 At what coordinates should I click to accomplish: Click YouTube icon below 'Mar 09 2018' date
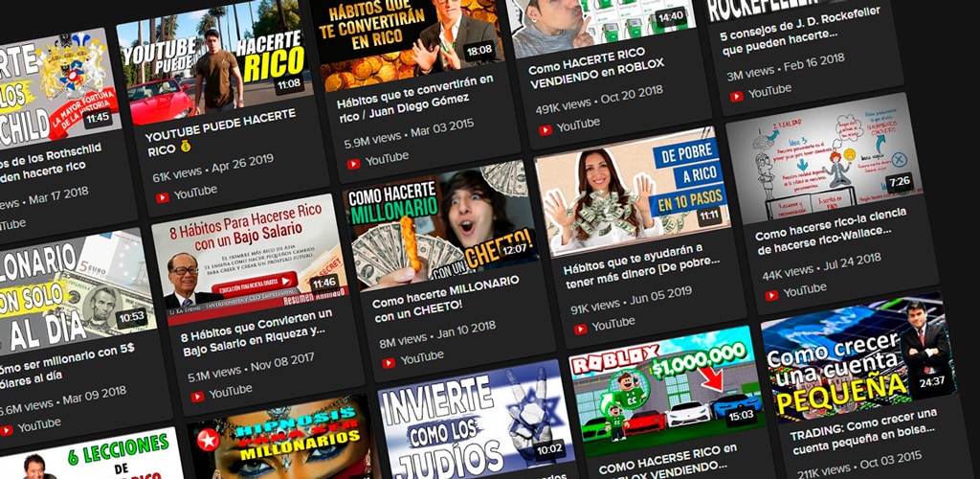point(7,430)
